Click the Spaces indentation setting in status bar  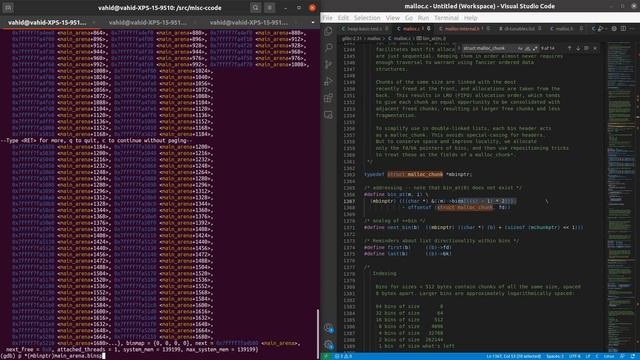coord(555,356)
